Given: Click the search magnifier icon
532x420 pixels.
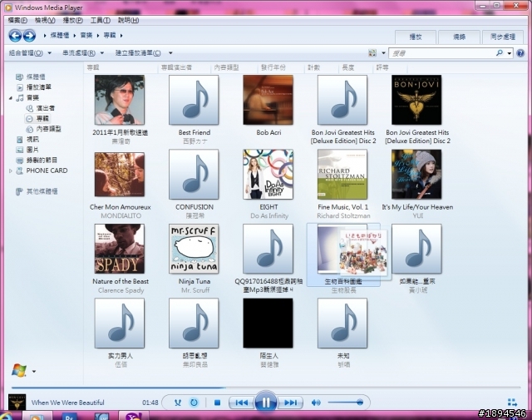Looking at the screenshot, I should point(500,53).
